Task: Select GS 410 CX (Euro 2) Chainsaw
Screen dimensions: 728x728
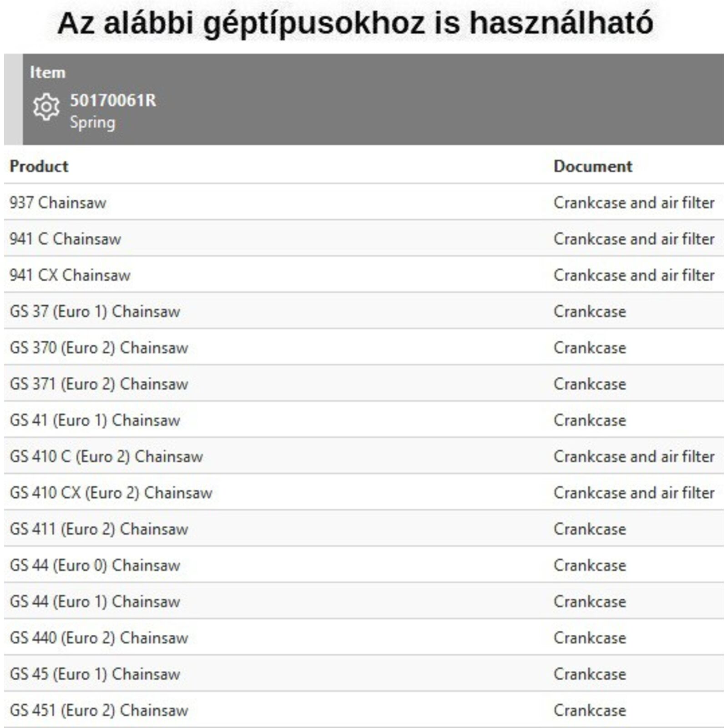Action: coord(111,493)
